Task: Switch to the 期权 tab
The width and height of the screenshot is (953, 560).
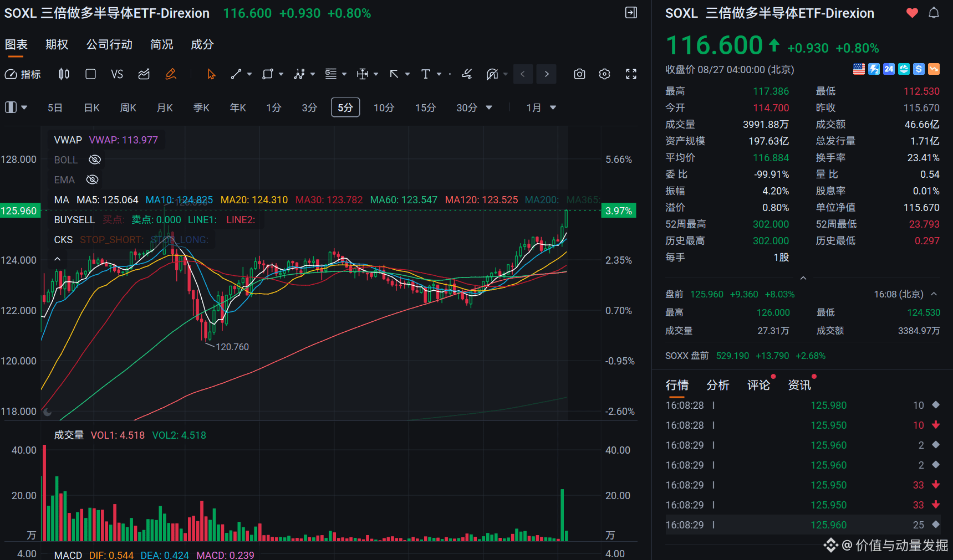Action: click(x=57, y=45)
